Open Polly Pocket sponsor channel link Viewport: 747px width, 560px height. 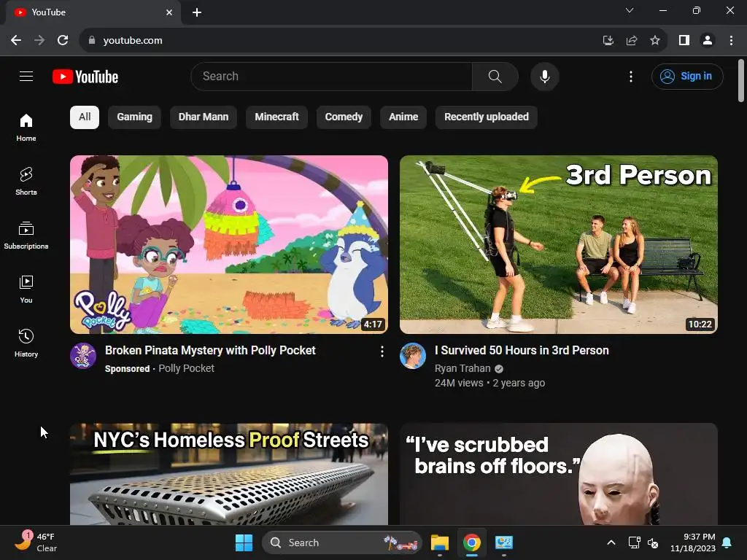pos(186,368)
